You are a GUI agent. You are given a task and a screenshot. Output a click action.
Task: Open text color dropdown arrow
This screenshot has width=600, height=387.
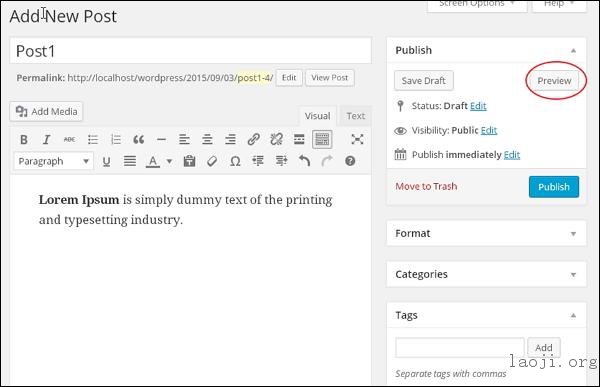pos(169,162)
